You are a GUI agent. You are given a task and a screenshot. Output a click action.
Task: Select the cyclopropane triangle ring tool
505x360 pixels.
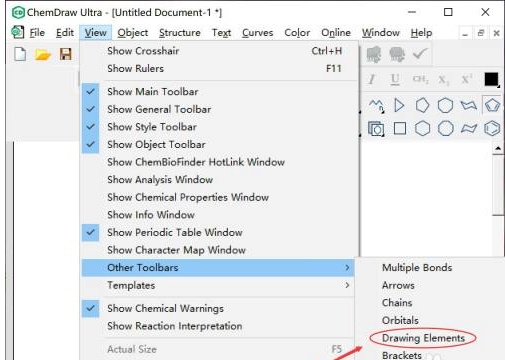(399, 106)
